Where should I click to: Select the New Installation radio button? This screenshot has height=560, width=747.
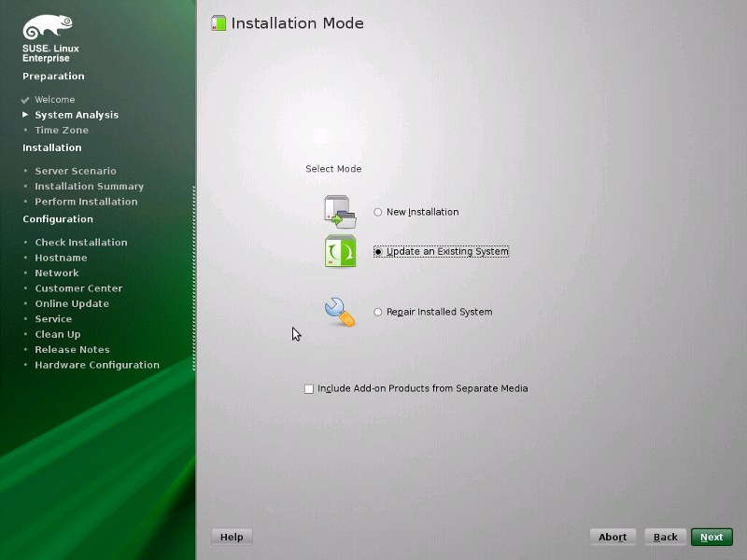[x=378, y=212]
